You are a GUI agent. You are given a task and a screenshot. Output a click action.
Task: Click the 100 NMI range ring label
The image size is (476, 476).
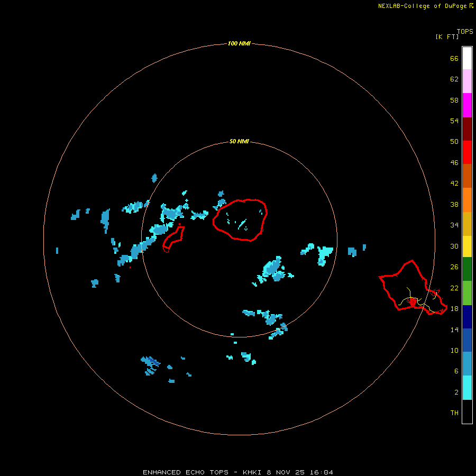239,43
